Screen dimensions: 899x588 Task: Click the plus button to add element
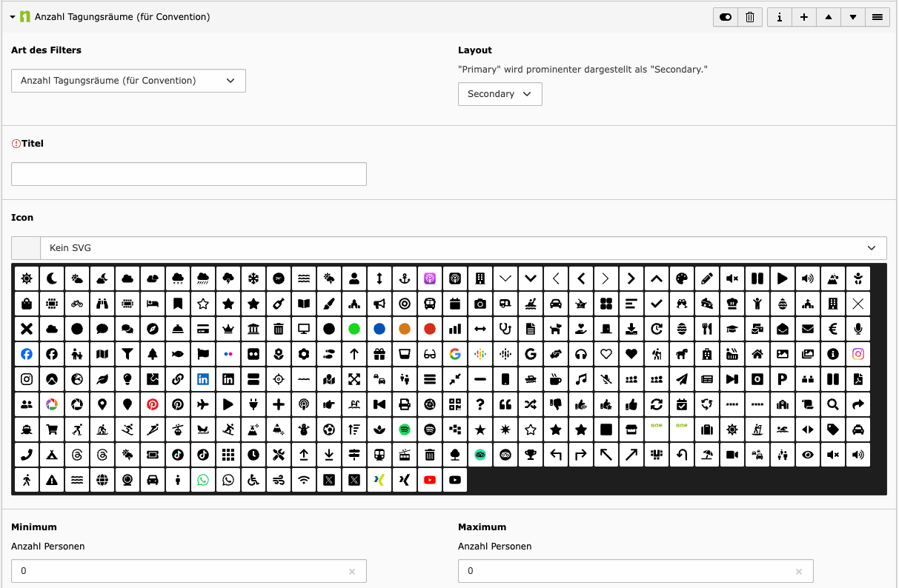(x=803, y=17)
